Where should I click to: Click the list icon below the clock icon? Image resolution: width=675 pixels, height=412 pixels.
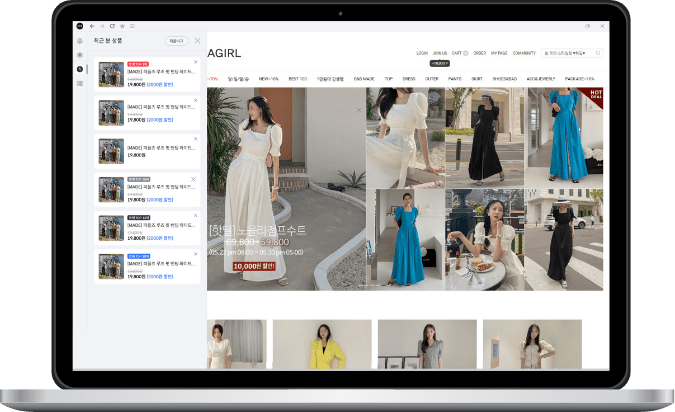tap(80, 83)
